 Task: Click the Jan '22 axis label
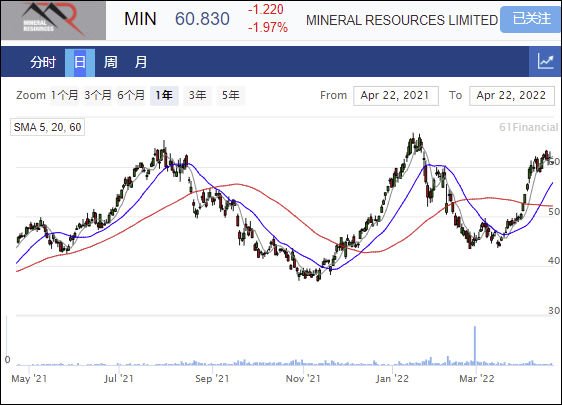(392, 379)
